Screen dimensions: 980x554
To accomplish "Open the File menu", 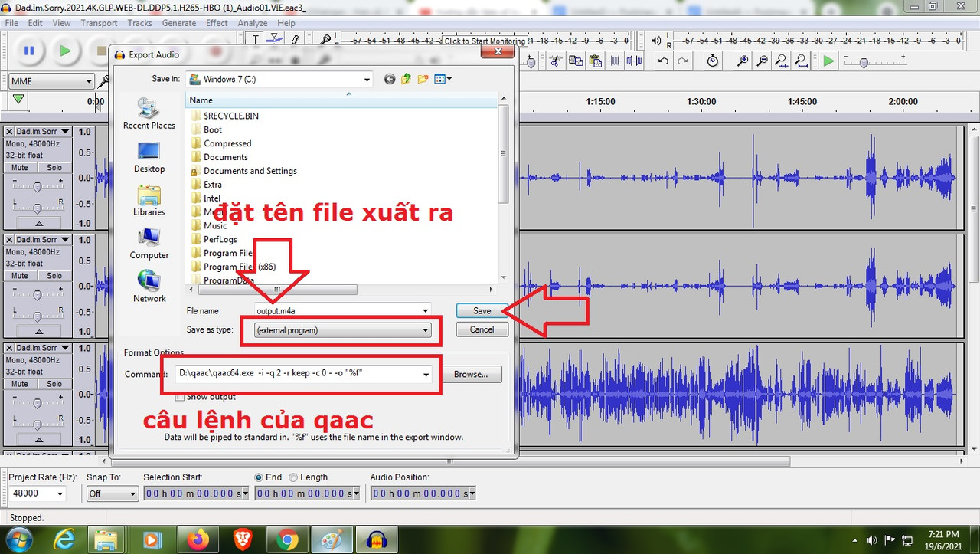I will click(x=11, y=23).
